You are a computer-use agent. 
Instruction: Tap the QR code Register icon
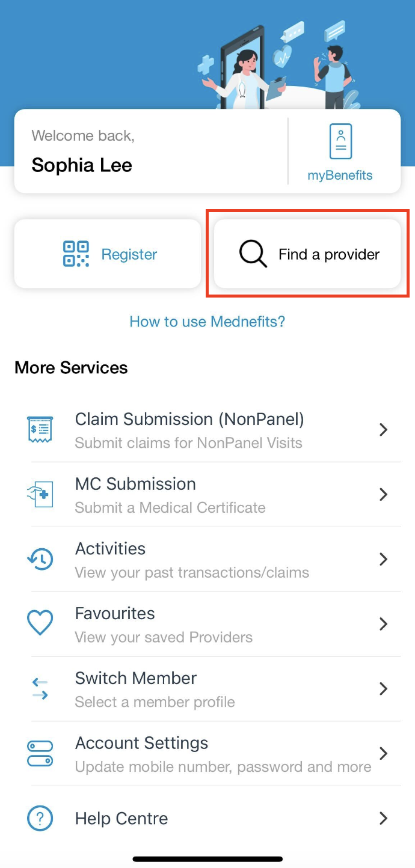[x=76, y=254]
